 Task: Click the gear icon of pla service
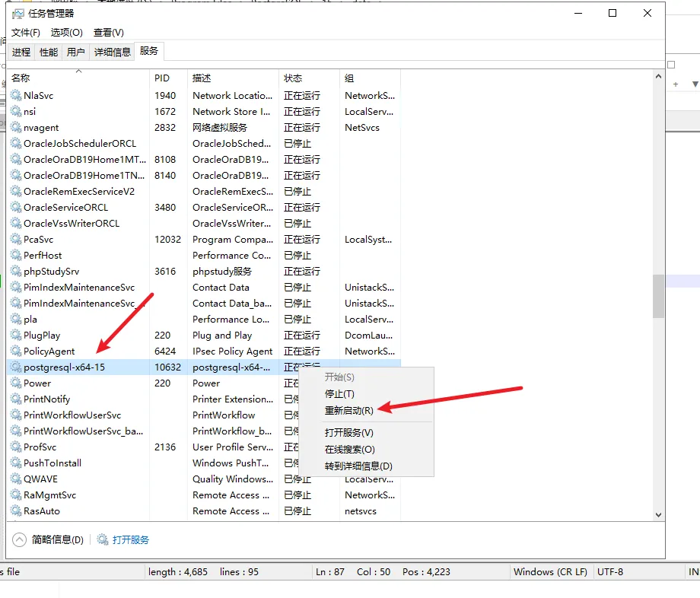click(16, 319)
